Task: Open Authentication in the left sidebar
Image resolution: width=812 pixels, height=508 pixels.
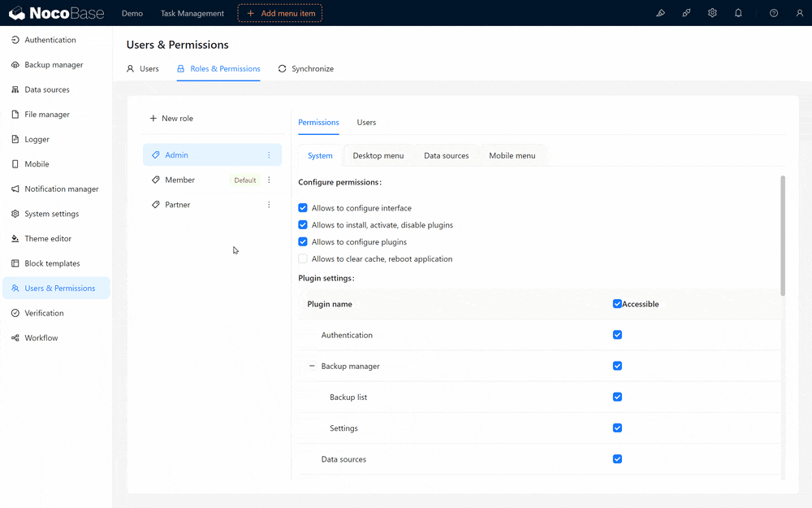Action: (x=57, y=40)
